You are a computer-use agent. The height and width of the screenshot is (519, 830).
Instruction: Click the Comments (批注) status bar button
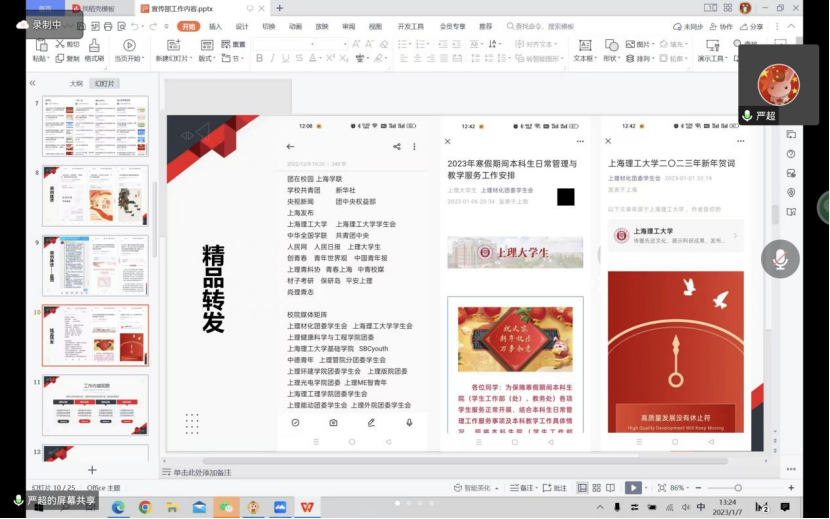(555, 488)
